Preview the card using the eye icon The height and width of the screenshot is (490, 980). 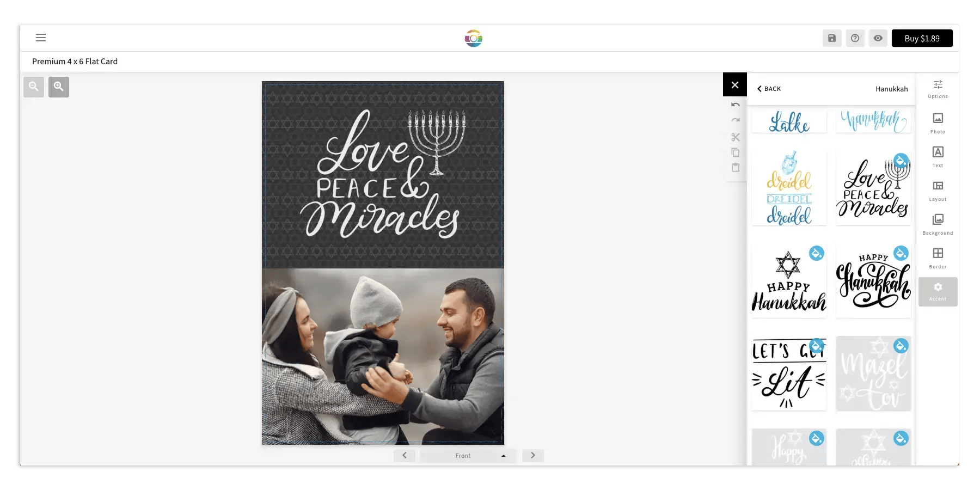pos(878,38)
